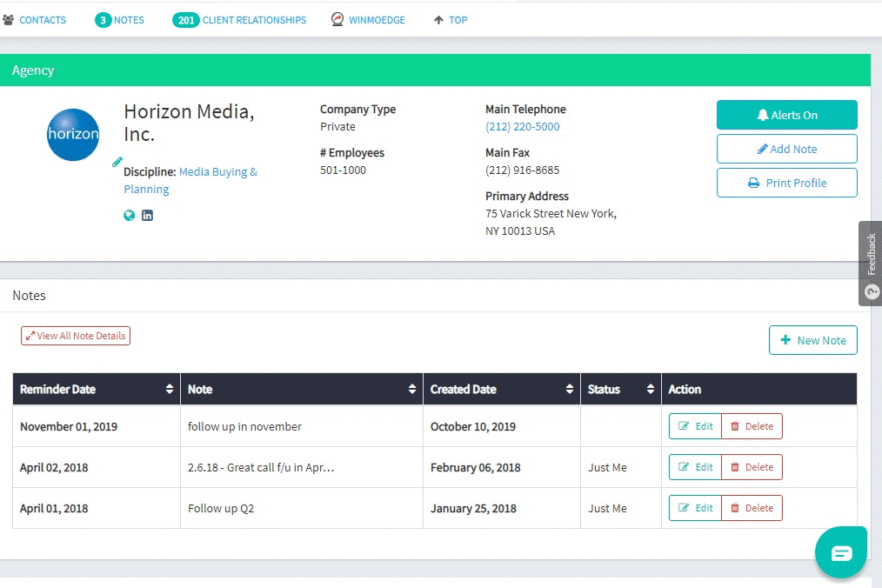Click the 501-1000 employees value
This screenshot has width=882, height=588.
(x=343, y=170)
